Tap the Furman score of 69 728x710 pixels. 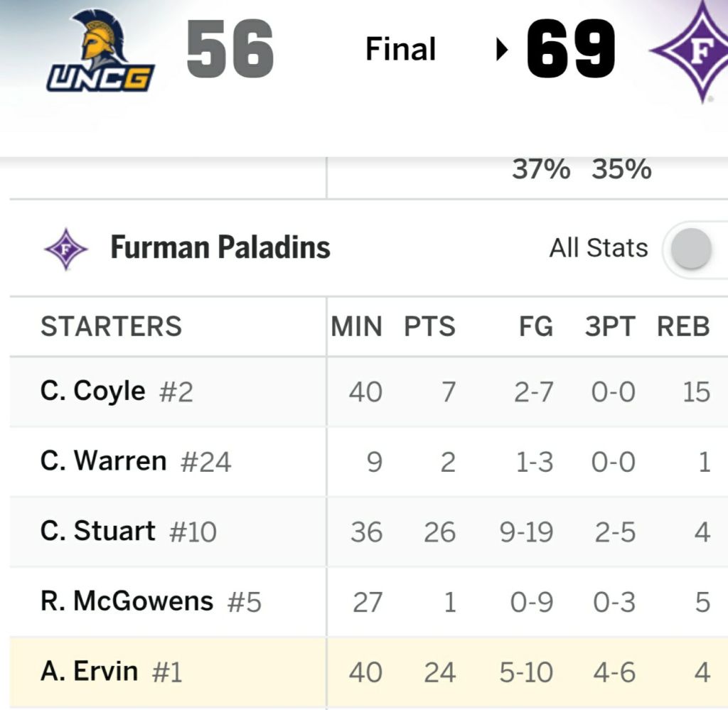point(572,50)
